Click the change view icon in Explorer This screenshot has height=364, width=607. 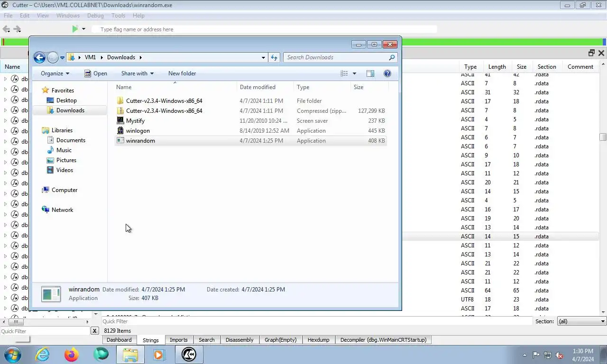point(344,73)
